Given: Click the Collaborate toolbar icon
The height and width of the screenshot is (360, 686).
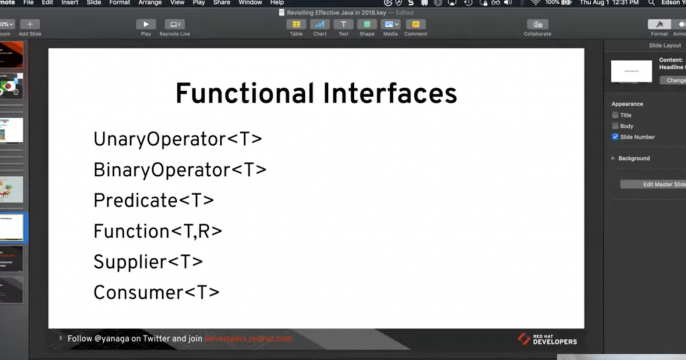Looking at the screenshot, I should 537,24.
